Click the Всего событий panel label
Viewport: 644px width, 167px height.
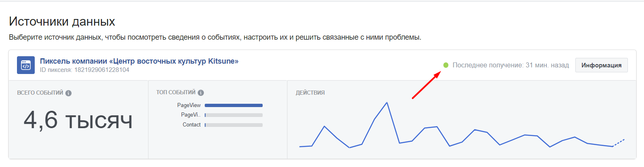[x=40, y=93]
